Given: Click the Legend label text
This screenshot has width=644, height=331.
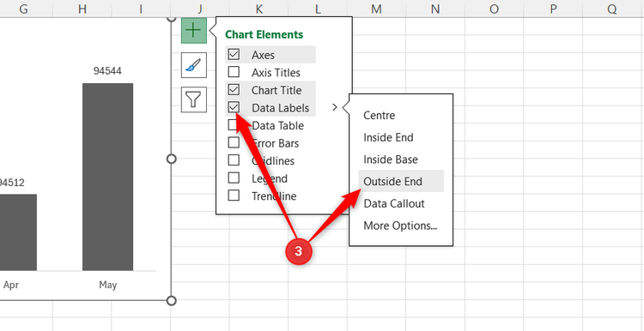Looking at the screenshot, I should (x=270, y=178).
